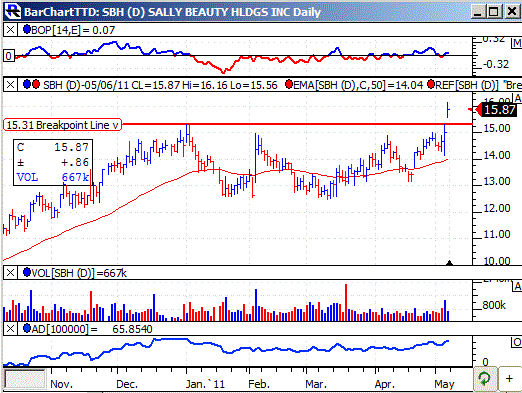Click the A box on price scale
The image size is (522, 393).
click(518, 98)
